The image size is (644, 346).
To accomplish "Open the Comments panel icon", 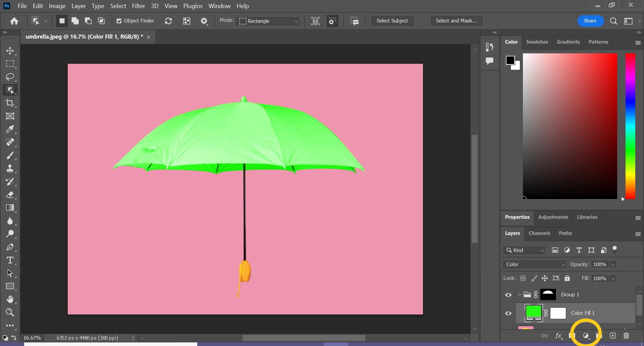I will point(489,61).
